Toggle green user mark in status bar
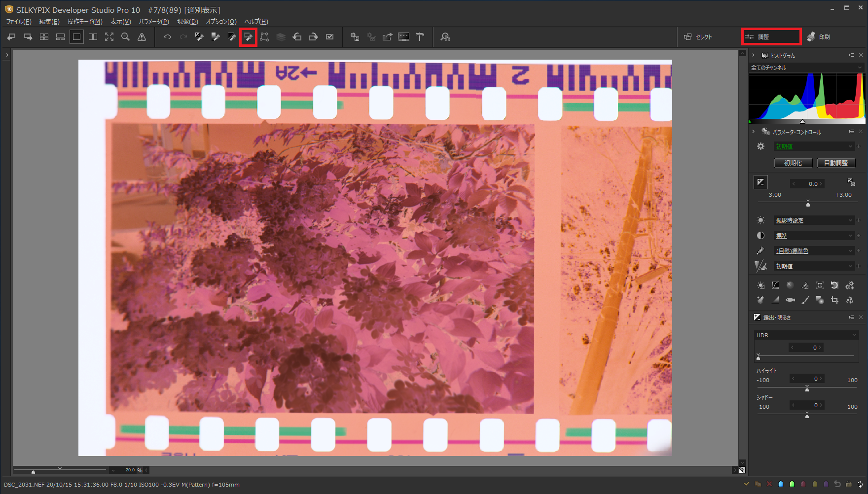Viewport: 868px width, 494px height. [x=792, y=484]
